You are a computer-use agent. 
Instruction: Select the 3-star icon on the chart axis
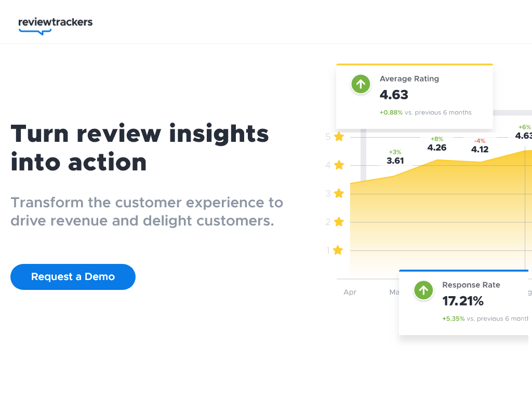[x=339, y=193]
